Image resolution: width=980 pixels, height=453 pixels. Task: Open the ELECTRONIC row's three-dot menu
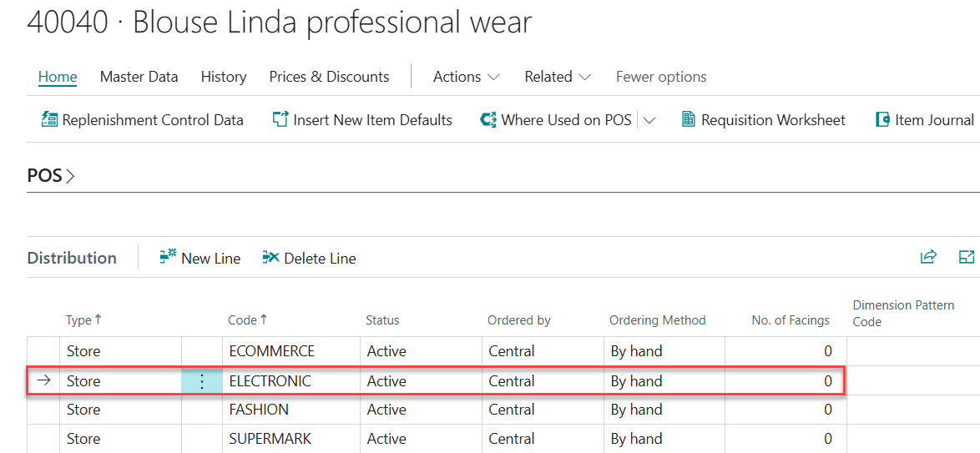point(201,381)
